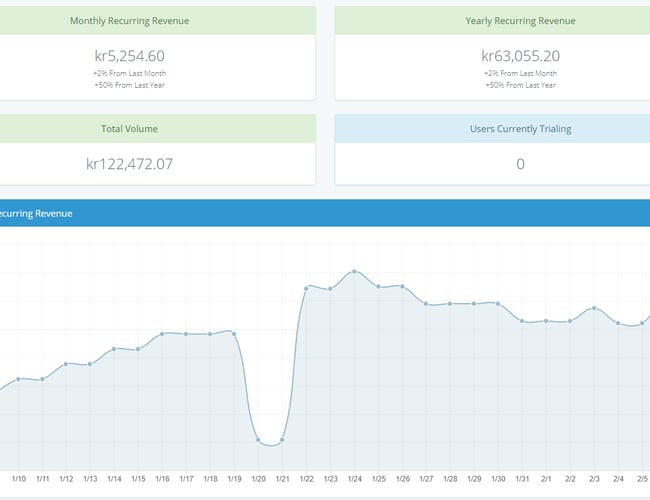650x500 pixels.
Task: Select the chart data point for 1/20
Action: coord(259,440)
